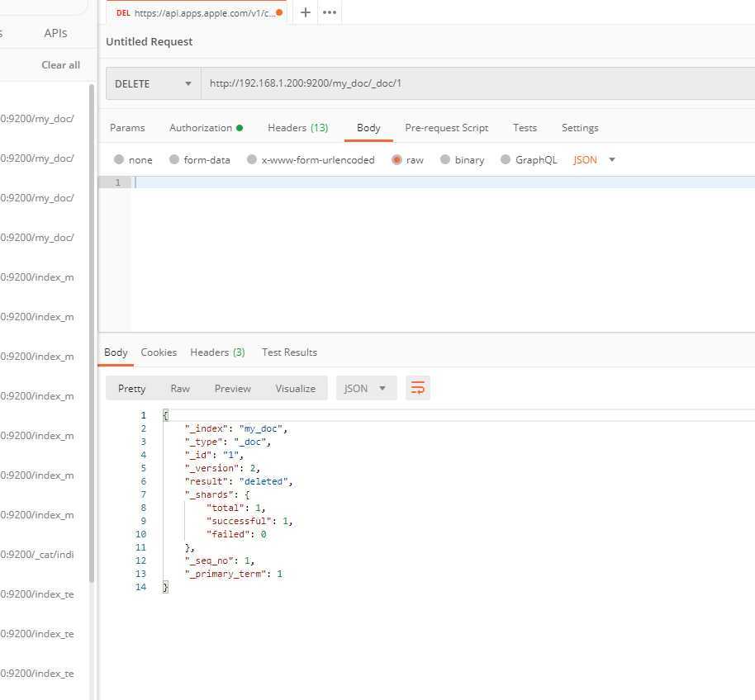Viewport: 755px width, 700px height.
Task: Click the request URL input field
Action: point(477,83)
